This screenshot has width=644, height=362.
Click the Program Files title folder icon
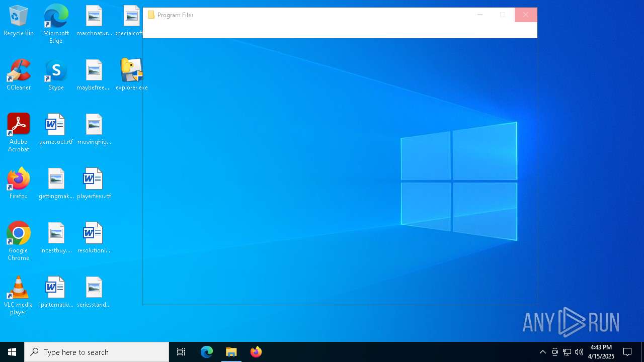(x=151, y=15)
